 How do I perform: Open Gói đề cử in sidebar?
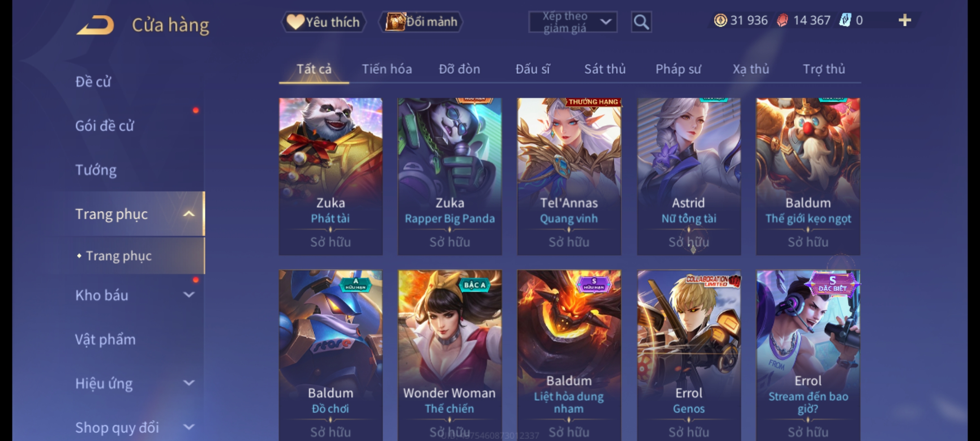105,126
